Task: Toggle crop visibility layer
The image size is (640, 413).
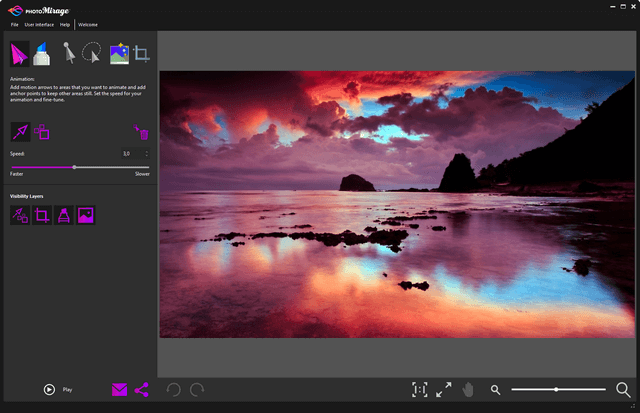Action: (x=42, y=214)
